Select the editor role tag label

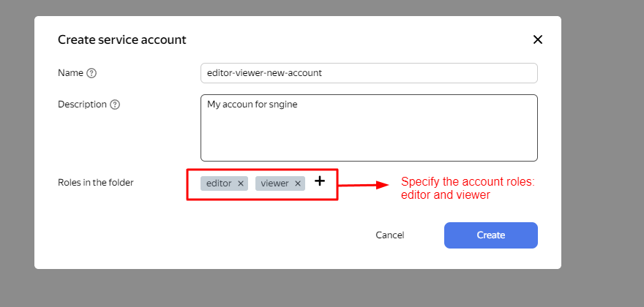pyautogui.click(x=219, y=183)
